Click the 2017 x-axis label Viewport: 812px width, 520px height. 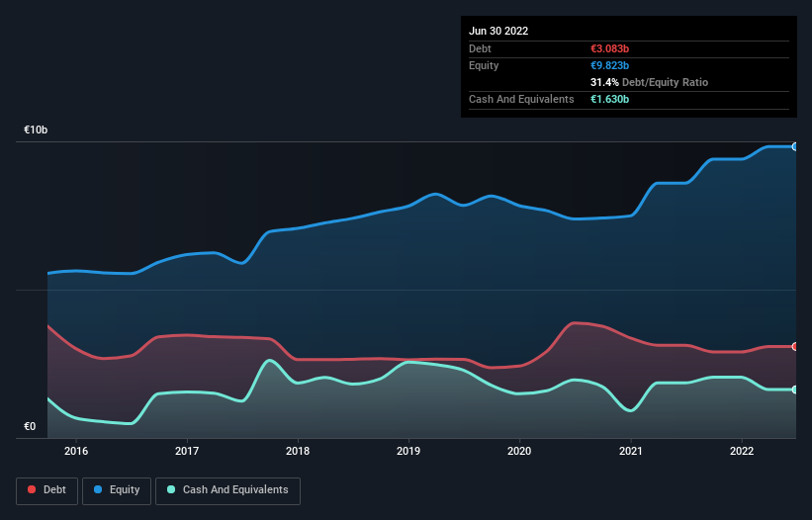[x=187, y=451]
